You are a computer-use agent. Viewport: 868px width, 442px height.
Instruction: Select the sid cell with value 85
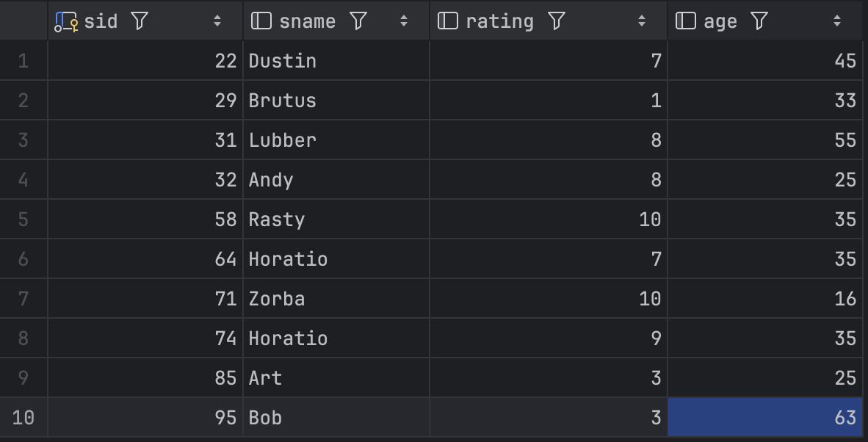pos(145,378)
